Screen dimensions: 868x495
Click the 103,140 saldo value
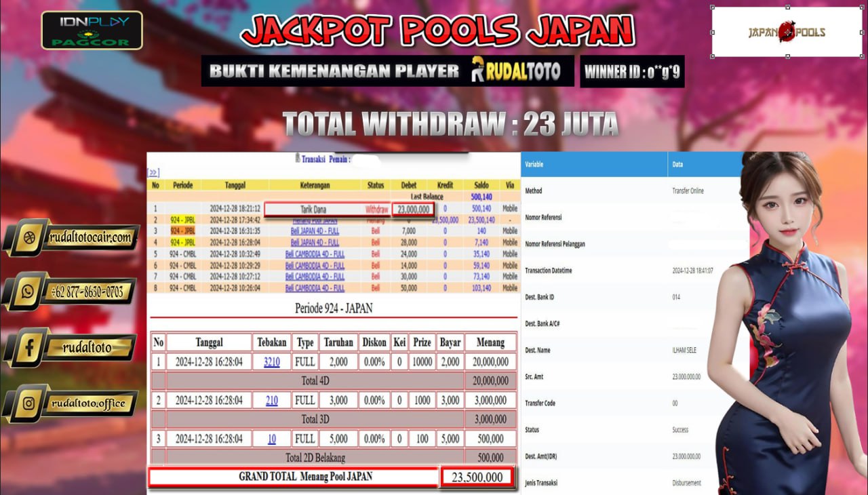481,288
